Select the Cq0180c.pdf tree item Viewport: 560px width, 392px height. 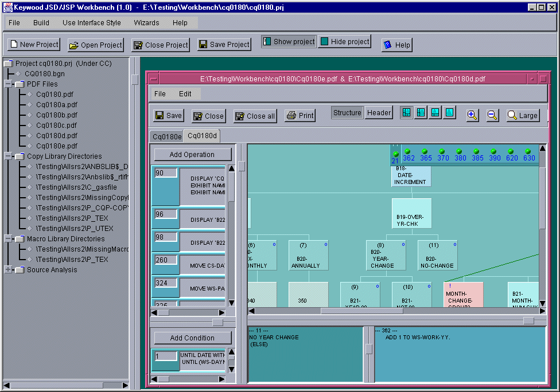coord(56,126)
